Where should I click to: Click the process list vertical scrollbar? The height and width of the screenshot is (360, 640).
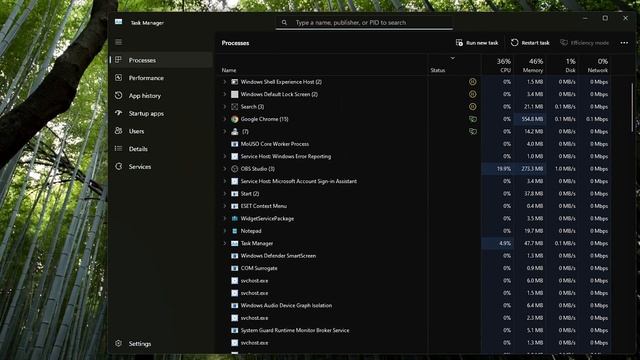click(x=633, y=107)
